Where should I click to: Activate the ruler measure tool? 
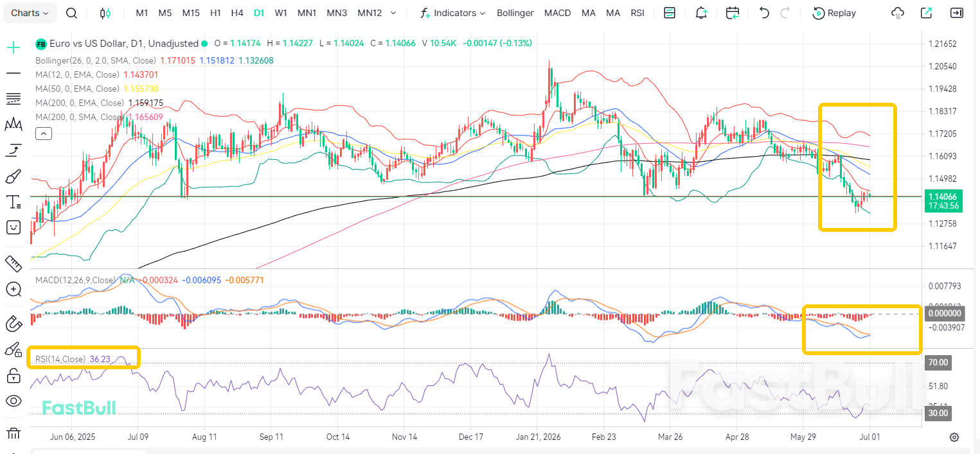[x=13, y=263]
